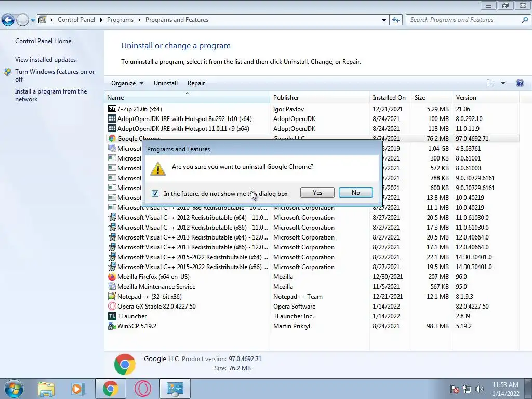The width and height of the screenshot is (532, 399).
Task: Click the Control Panel taskbar button
Action: (175, 389)
